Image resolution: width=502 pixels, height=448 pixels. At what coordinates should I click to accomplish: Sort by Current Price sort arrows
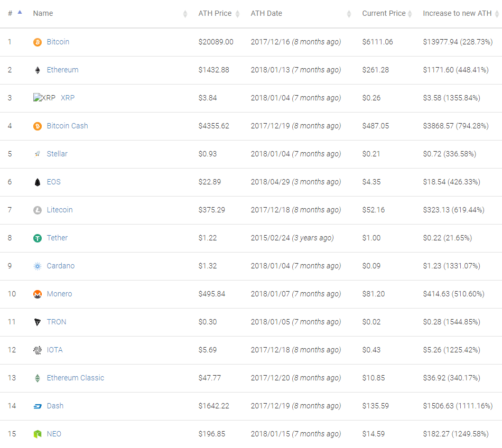point(410,14)
